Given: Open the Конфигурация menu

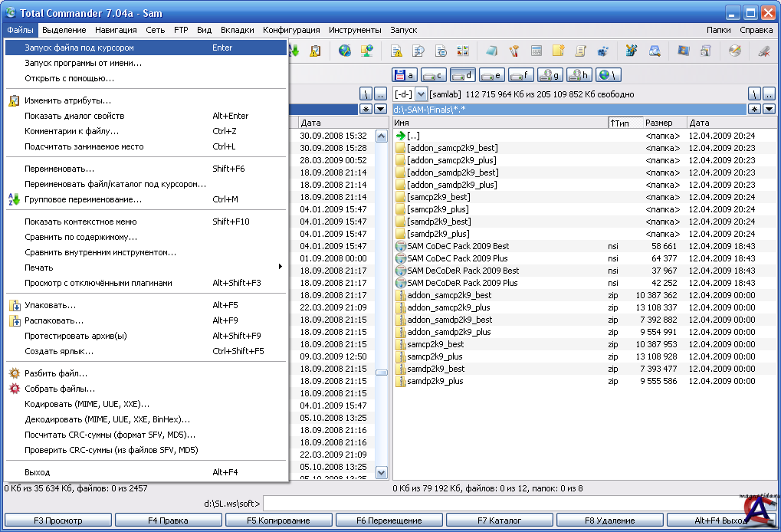Looking at the screenshot, I should pyautogui.click(x=291, y=30).
